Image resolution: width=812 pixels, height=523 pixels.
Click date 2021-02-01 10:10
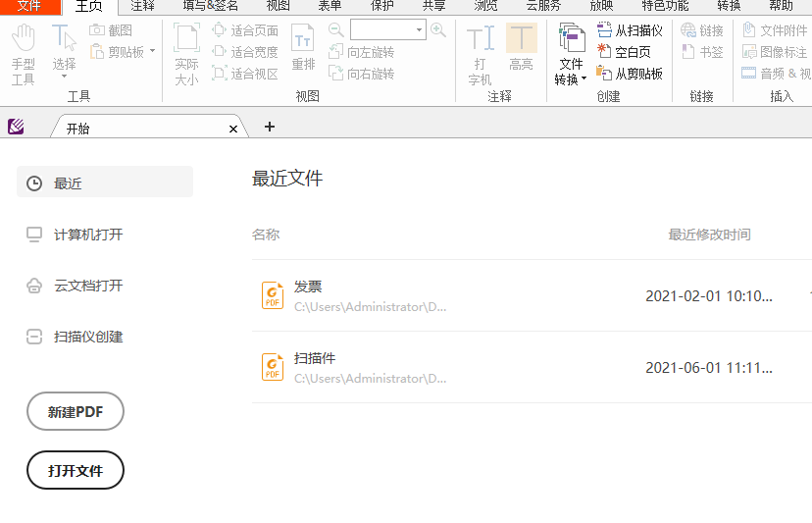click(x=709, y=296)
